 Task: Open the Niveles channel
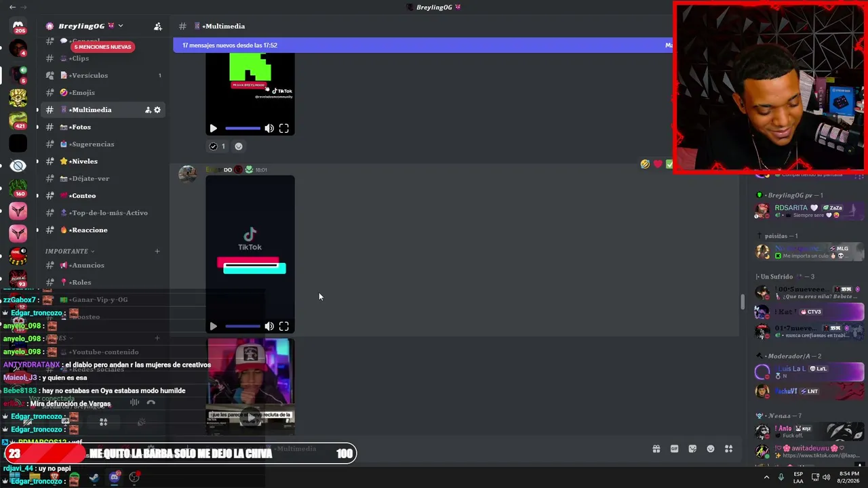[x=103, y=161]
